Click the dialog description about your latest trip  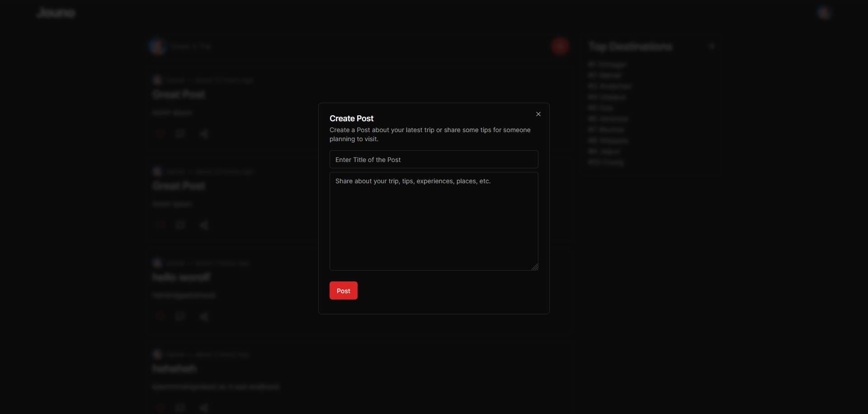(x=430, y=134)
